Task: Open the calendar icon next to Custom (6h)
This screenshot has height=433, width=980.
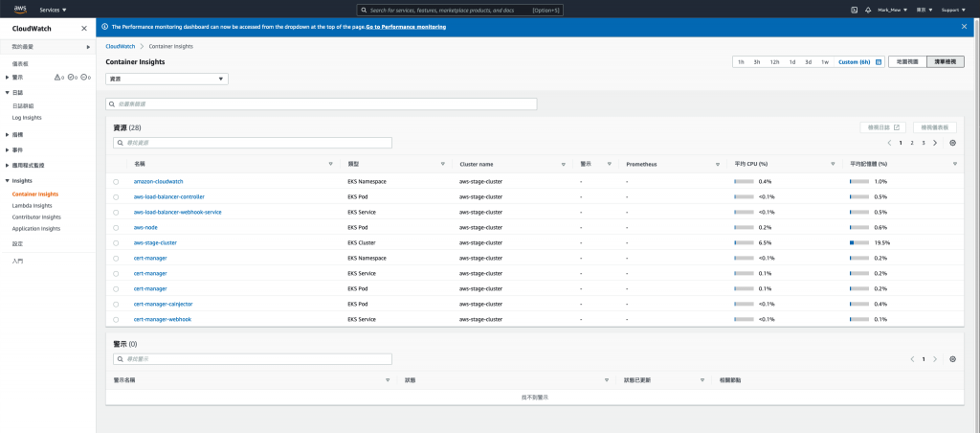Action: 879,62
